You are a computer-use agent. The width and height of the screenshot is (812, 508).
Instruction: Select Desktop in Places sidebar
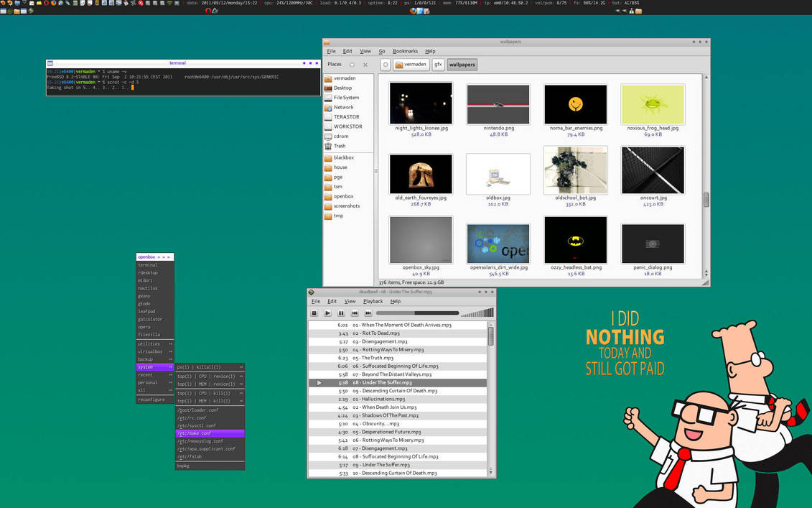(348, 88)
